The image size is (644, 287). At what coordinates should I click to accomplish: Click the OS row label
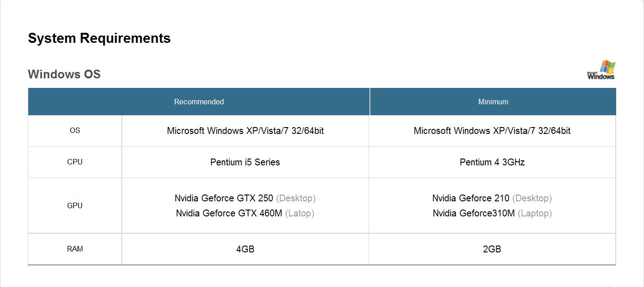[75, 131]
